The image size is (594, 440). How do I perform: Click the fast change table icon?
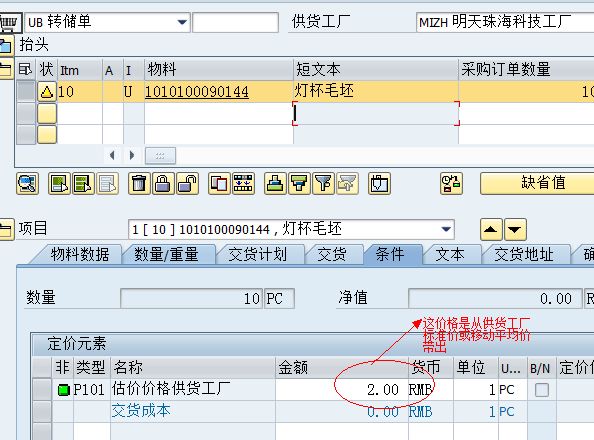(x=243, y=184)
